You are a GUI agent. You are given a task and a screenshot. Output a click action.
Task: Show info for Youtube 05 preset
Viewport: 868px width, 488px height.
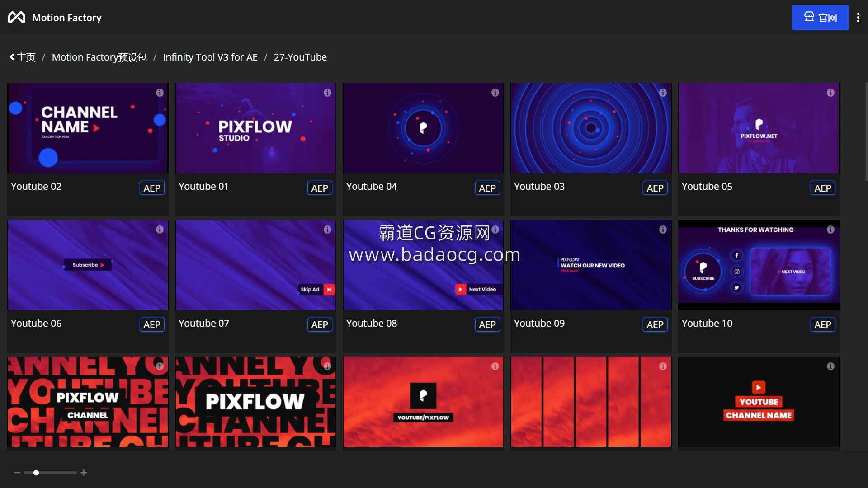click(830, 93)
